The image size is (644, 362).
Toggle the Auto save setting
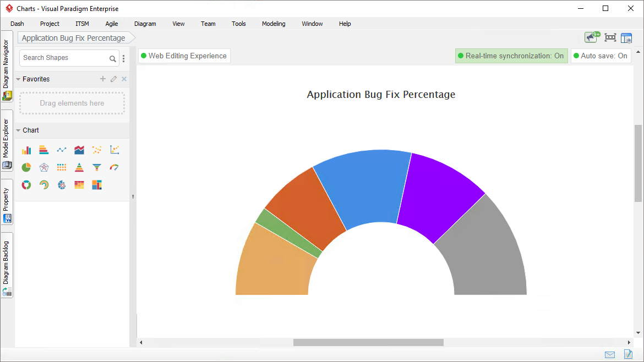pyautogui.click(x=601, y=56)
